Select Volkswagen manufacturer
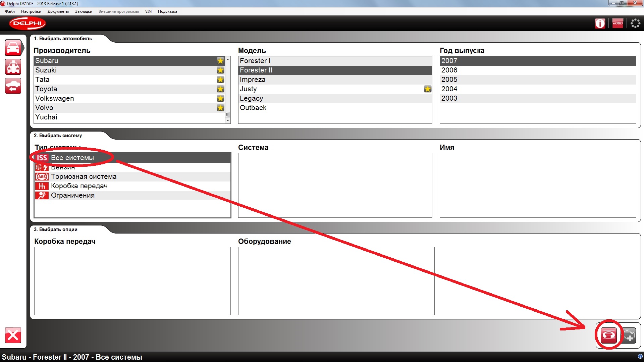 tap(129, 98)
